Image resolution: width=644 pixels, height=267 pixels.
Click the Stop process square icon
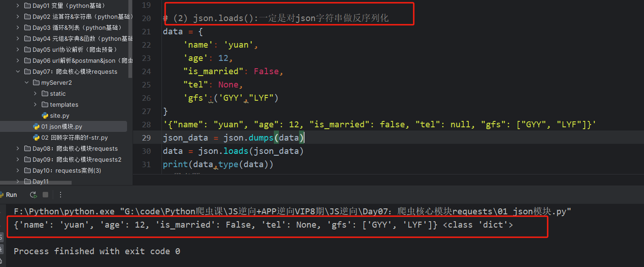[45, 195]
